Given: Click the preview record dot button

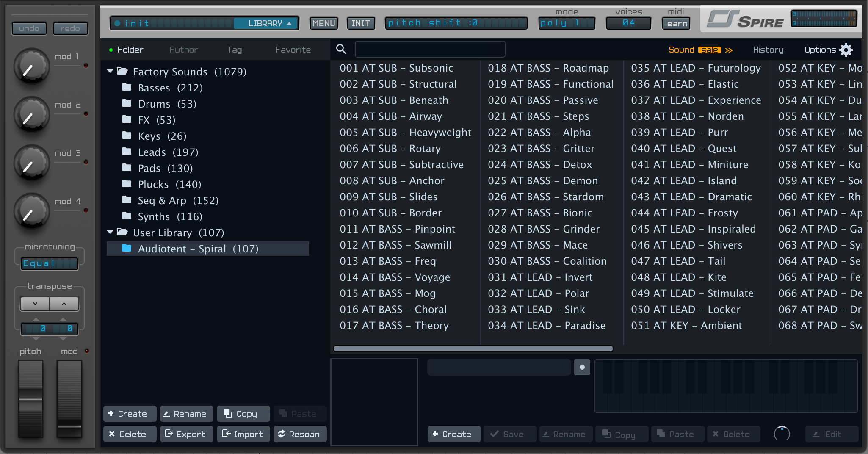Looking at the screenshot, I should [x=582, y=367].
